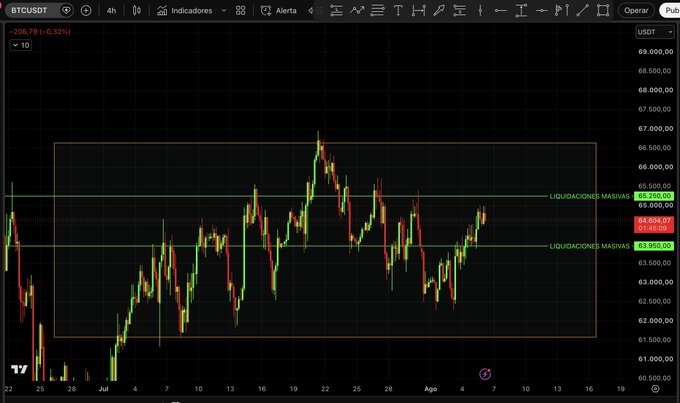Select the price range tool
Image resolution: width=680 pixels, height=403 pixels.
pos(521,10)
